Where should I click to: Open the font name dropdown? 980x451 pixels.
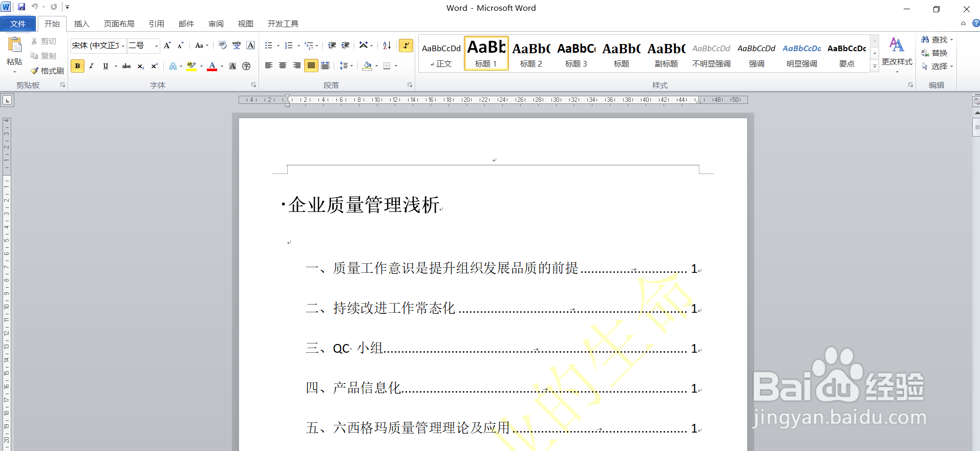[x=123, y=46]
